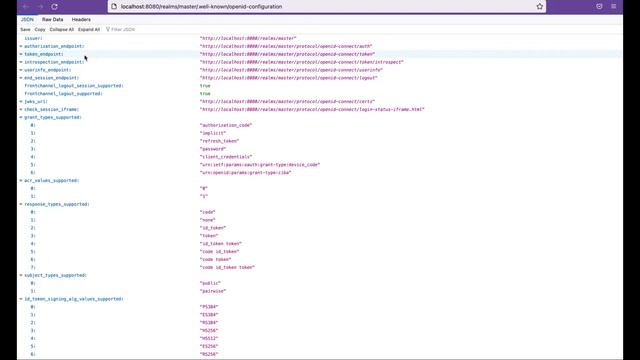Collapse the userinfo_endpoint row arrow
640x360 pixels.
[x=21, y=70]
